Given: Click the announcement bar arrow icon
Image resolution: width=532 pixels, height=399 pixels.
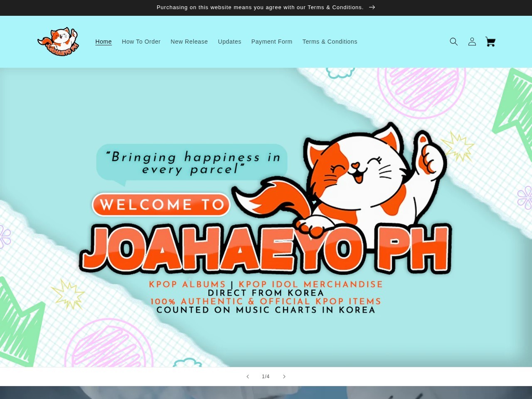Looking at the screenshot, I should [372, 7].
